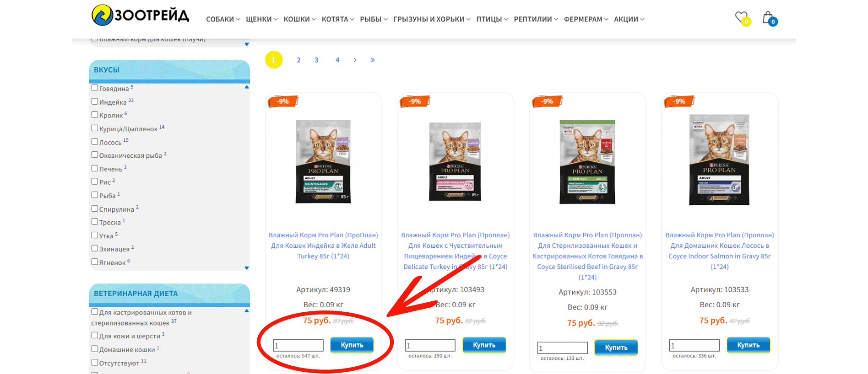Expand the Собаки menu dropdown

(223, 19)
